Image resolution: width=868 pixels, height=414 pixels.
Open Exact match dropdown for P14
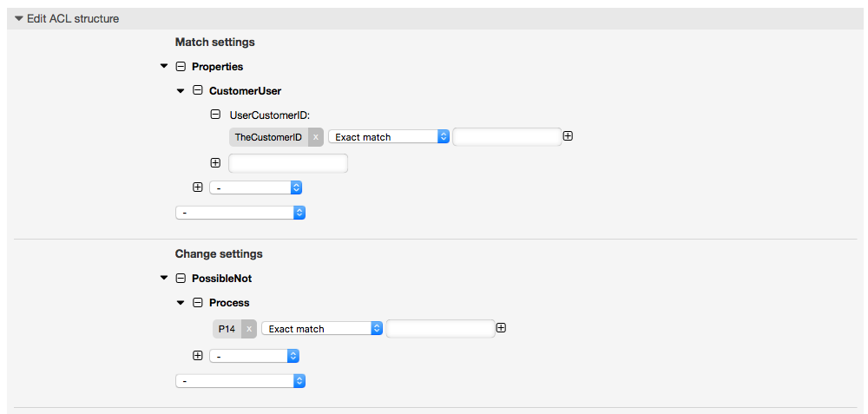[x=321, y=329]
